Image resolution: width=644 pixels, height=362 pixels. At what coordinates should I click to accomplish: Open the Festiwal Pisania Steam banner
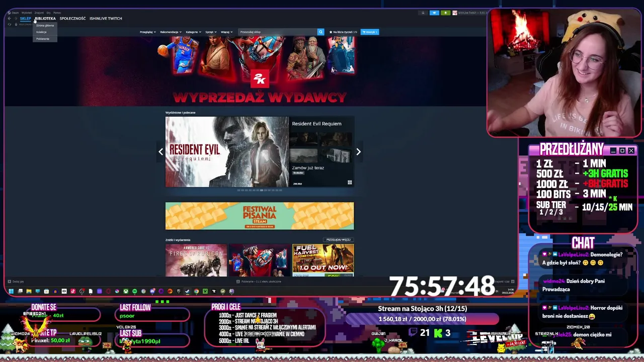pos(260,216)
